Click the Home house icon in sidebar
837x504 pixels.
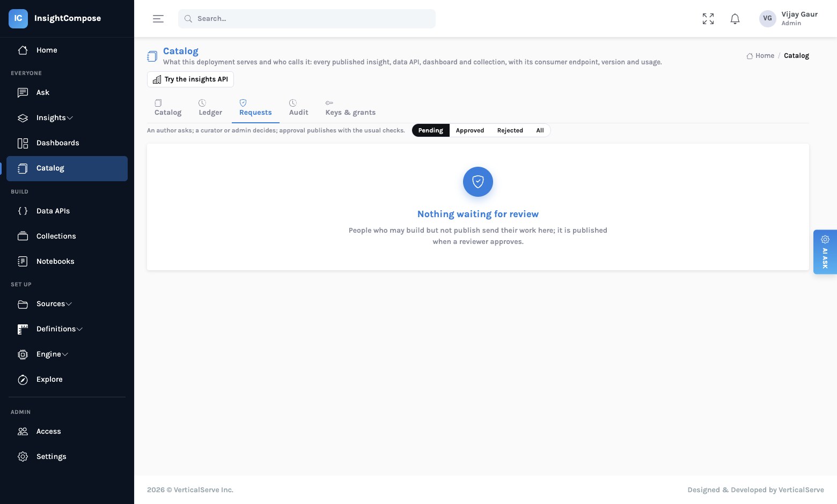23,50
